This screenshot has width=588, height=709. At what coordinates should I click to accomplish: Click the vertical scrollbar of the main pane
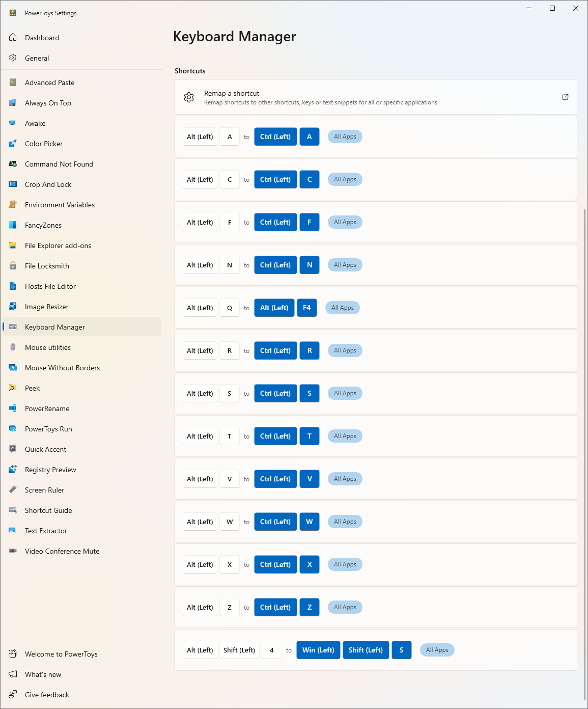(585, 453)
